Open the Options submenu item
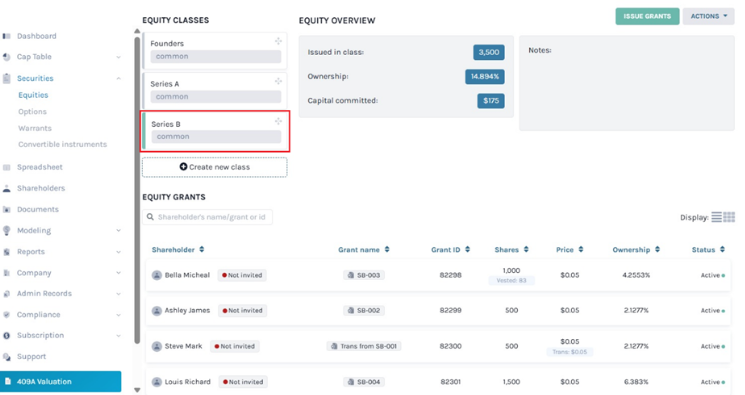 point(32,112)
